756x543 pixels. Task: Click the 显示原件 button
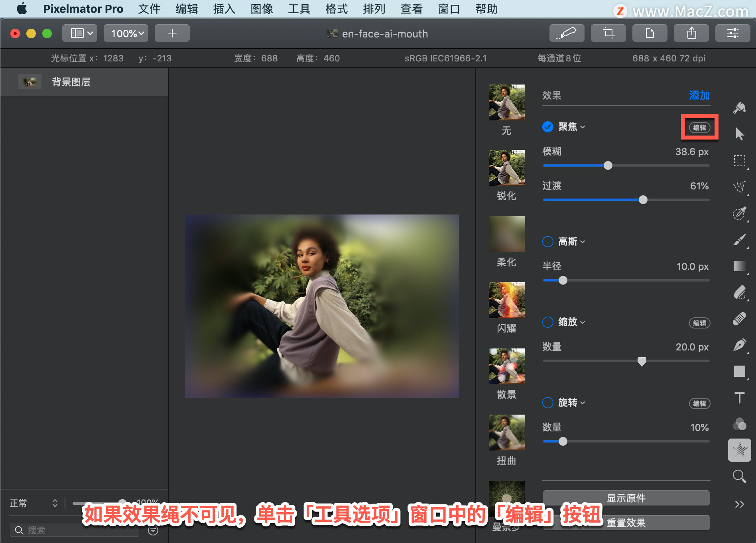click(626, 498)
